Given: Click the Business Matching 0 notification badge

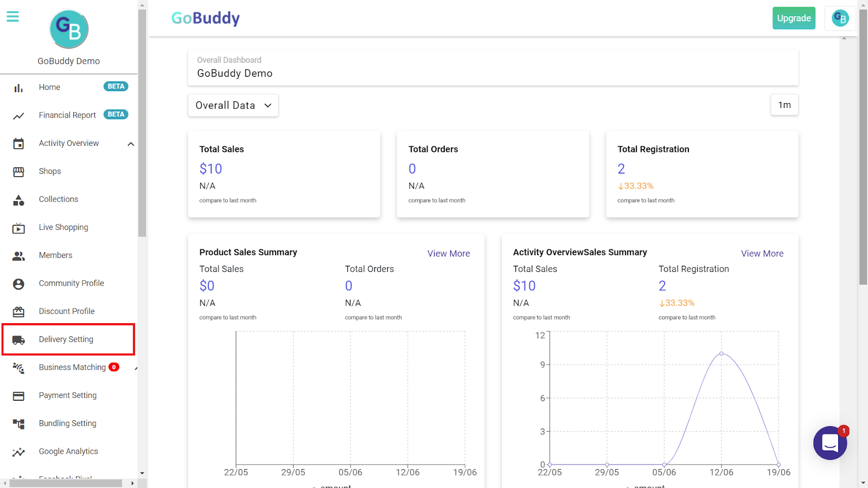Looking at the screenshot, I should point(114,367).
